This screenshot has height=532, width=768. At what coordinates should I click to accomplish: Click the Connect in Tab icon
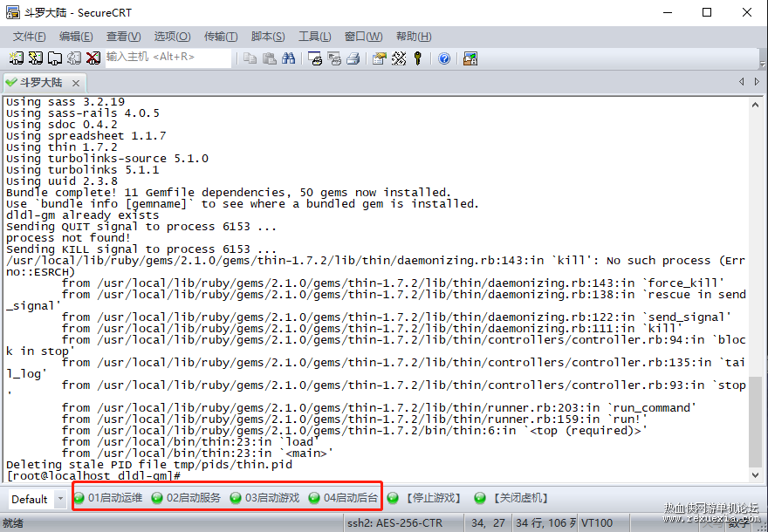[x=54, y=58]
